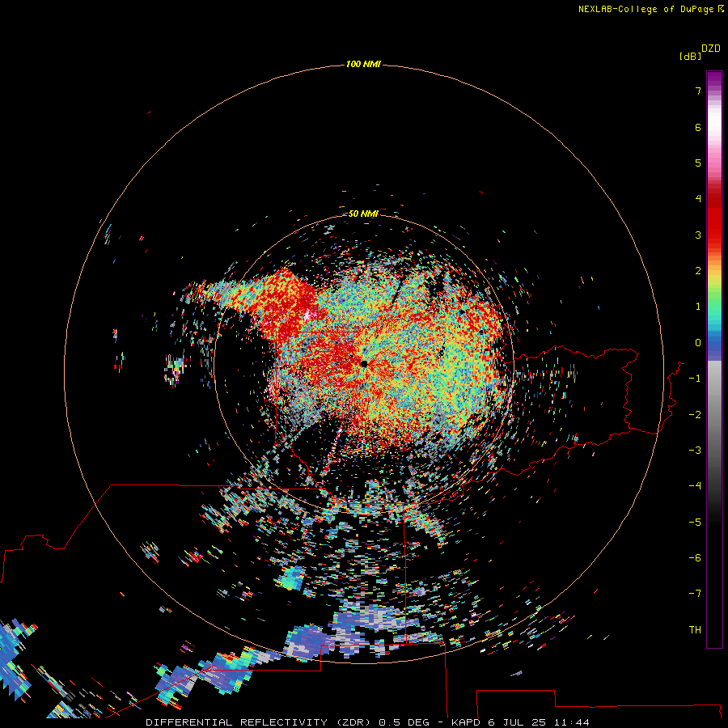The image size is (728, 728).
Task: Click the 0.5 DEG elevation text
Action: click(x=405, y=722)
